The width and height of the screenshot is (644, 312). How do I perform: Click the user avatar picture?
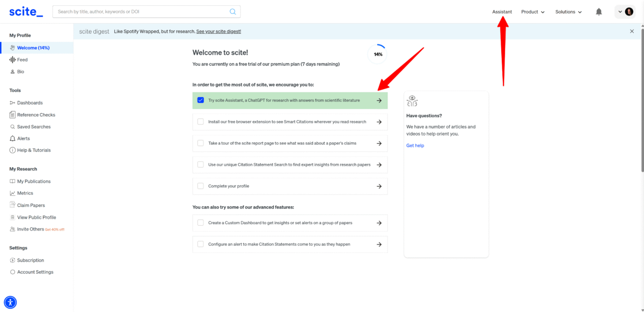(629, 12)
